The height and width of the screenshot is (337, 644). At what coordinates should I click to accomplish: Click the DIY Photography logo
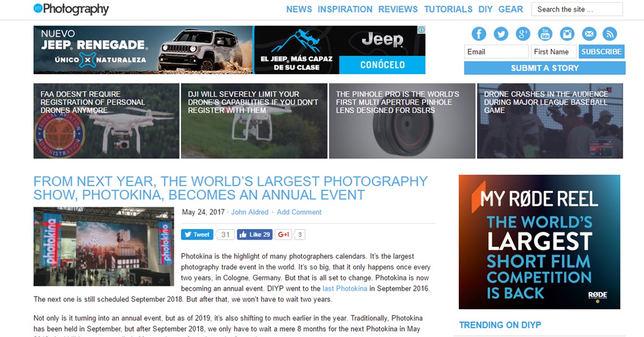coord(71,9)
